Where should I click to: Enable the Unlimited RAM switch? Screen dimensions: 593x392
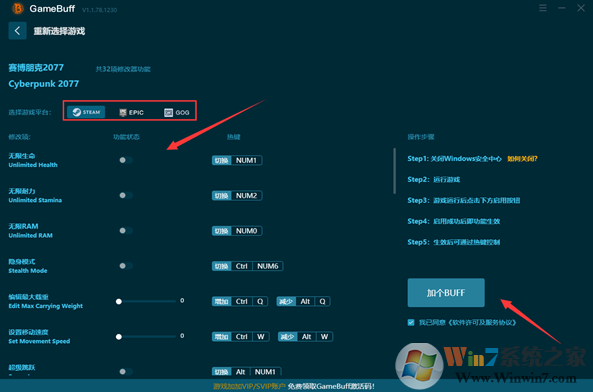[126, 231]
